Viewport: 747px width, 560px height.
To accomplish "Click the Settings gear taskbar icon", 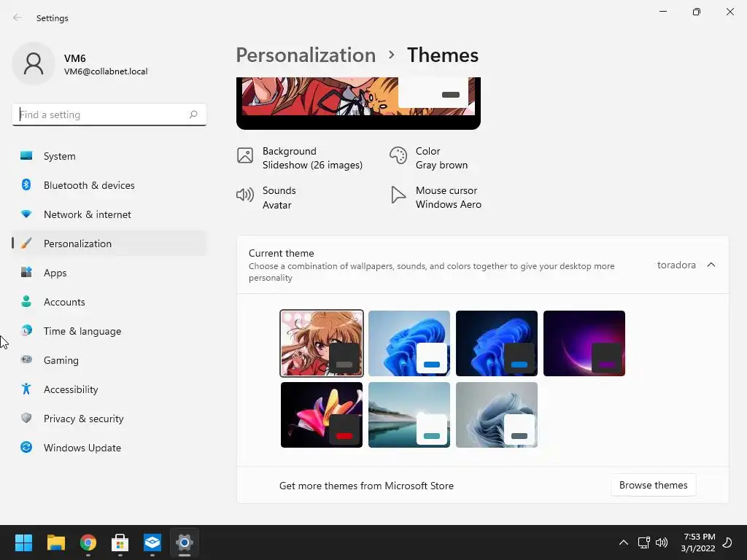I will coord(185,542).
